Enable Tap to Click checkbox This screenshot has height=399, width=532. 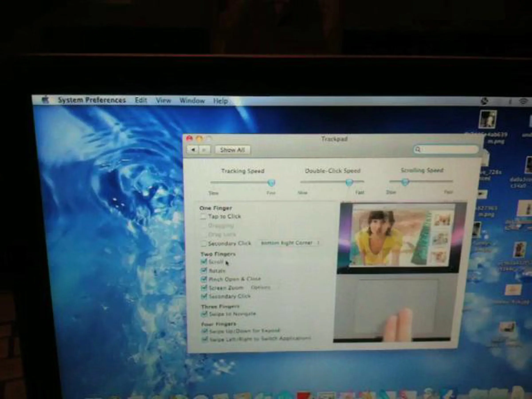[x=203, y=216]
